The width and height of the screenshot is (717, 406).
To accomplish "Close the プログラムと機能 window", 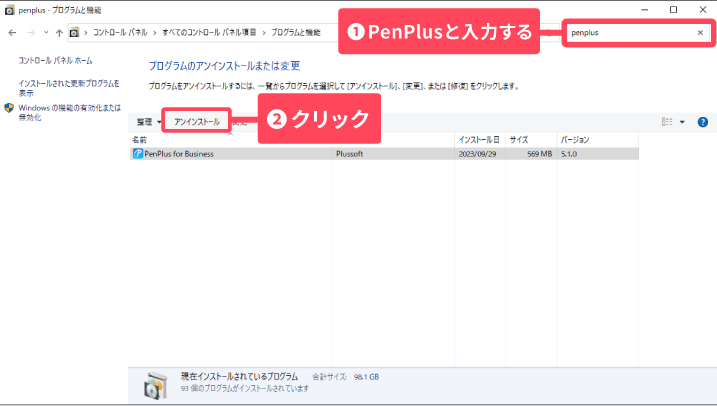I will point(703,10).
